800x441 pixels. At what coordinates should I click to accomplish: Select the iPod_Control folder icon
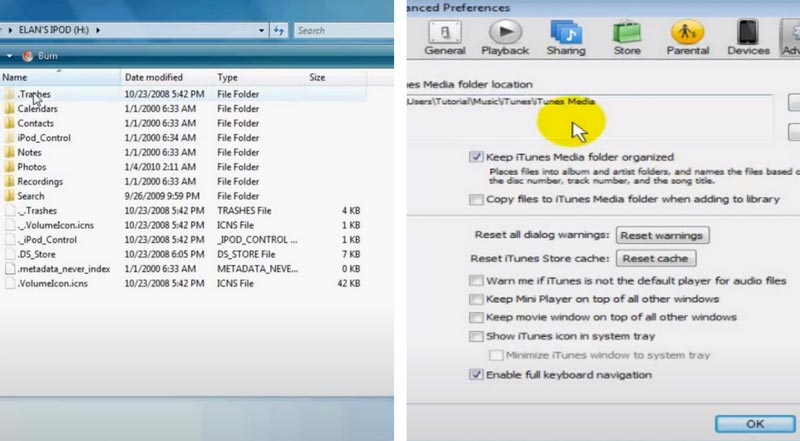click(x=9, y=138)
